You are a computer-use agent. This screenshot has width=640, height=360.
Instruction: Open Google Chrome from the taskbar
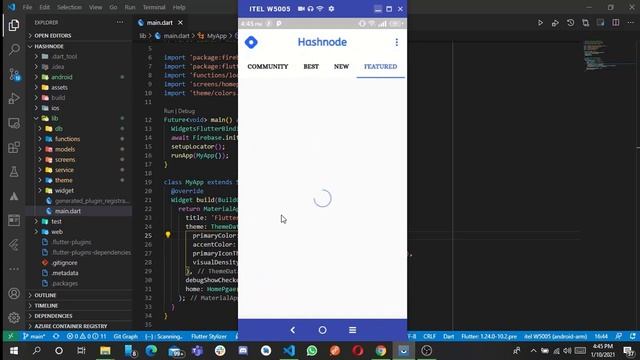click(381, 351)
